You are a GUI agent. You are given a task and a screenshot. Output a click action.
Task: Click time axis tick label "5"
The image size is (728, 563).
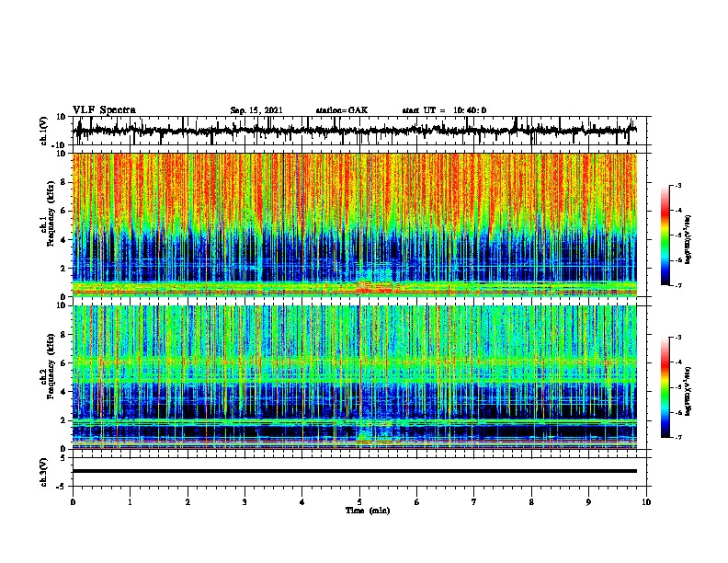359,502
